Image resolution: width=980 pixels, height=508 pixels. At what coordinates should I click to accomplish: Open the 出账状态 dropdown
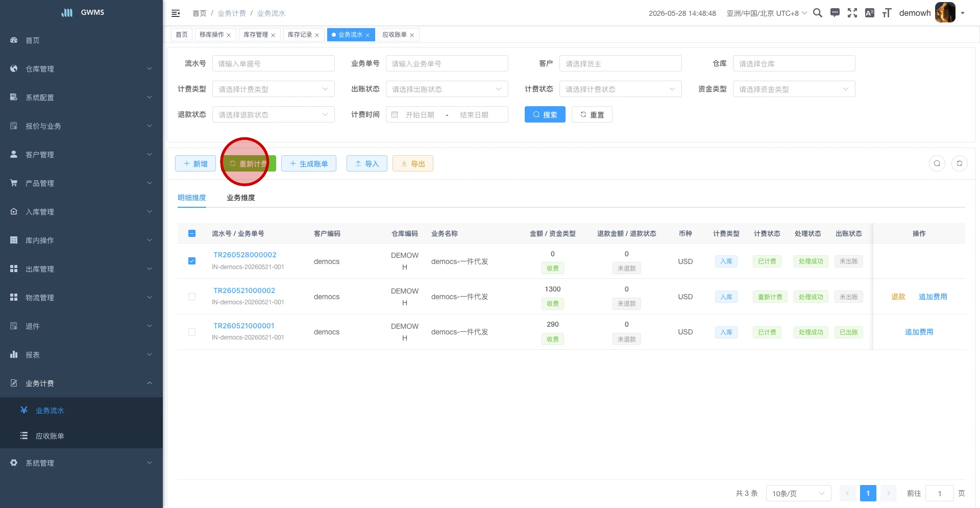447,89
